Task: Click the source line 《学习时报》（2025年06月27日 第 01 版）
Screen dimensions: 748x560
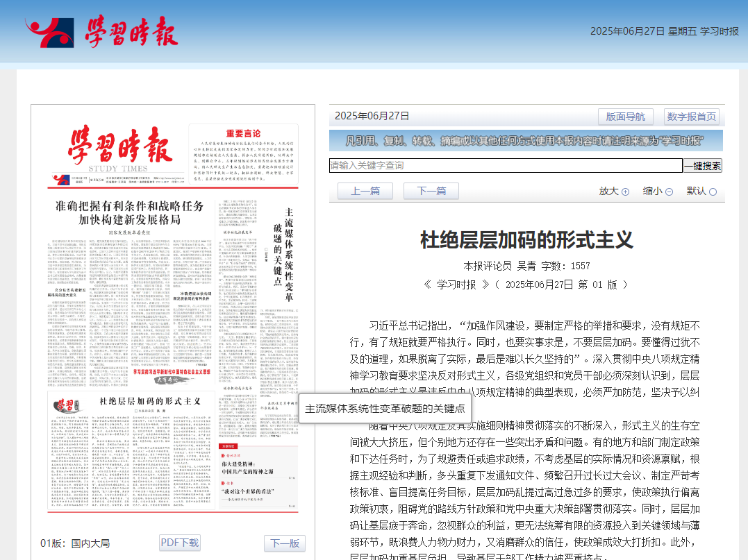Action: [526, 285]
